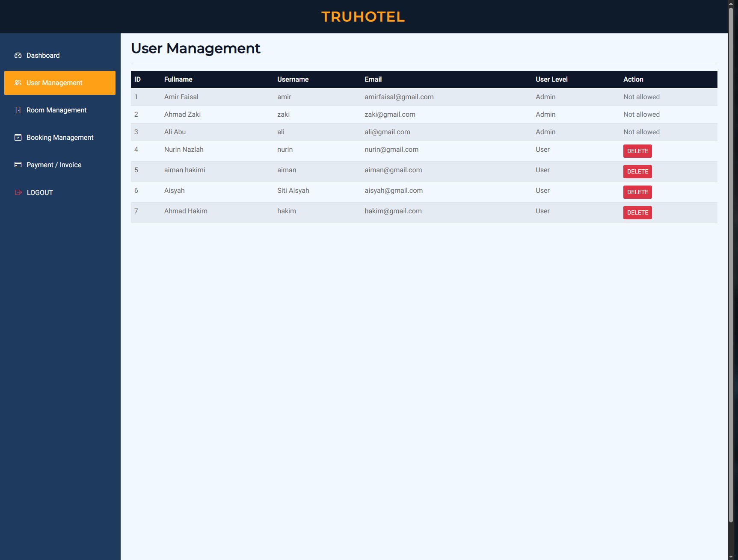
Task: Click the Fullname column header
Action: tap(178, 80)
